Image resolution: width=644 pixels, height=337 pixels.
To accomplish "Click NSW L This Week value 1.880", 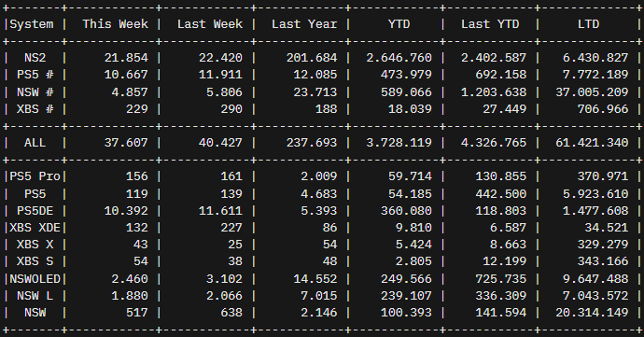I will [130, 296].
